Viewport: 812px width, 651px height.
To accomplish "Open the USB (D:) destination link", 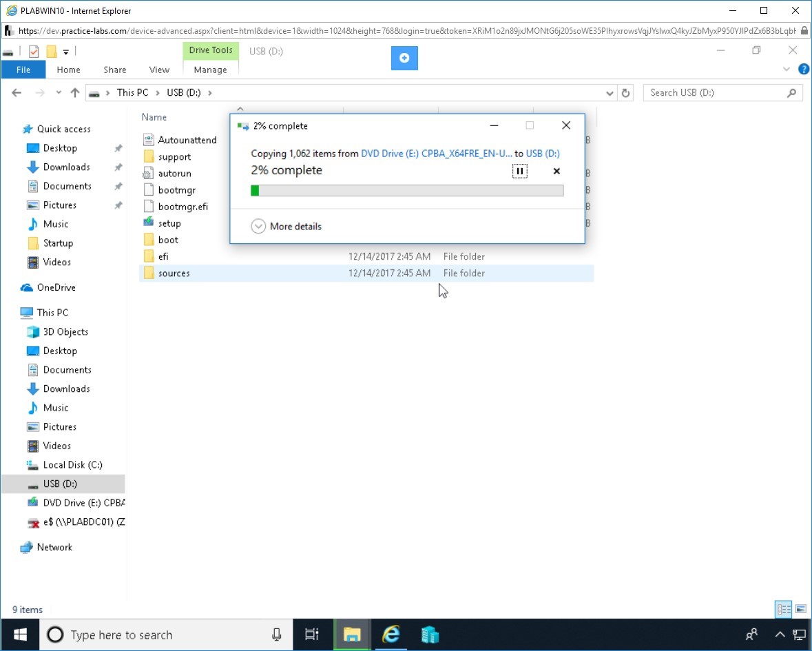I will (x=543, y=154).
